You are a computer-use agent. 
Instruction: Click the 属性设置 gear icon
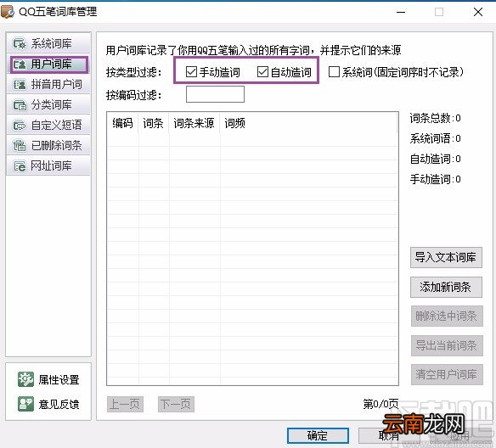[x=25, y=379]
